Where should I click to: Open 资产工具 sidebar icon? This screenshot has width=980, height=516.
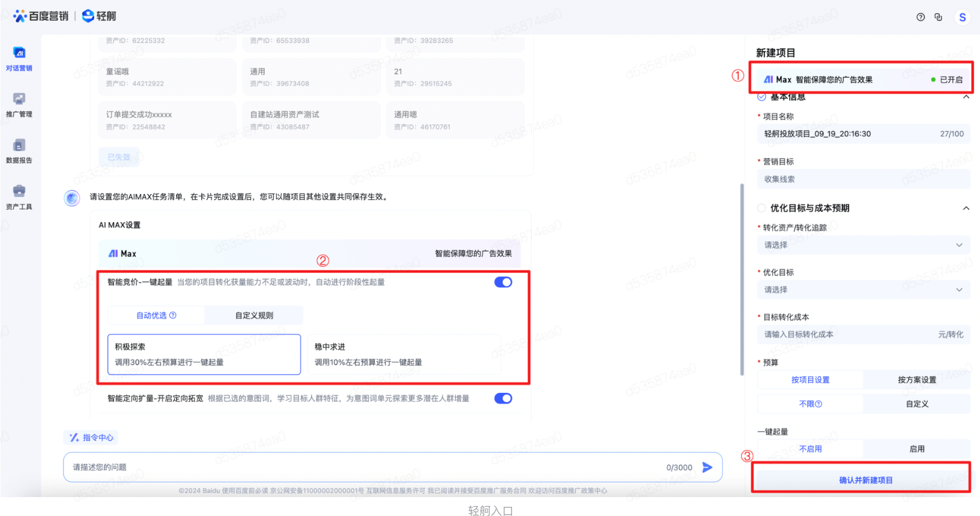pyautogui.click(x=19, y=191)
